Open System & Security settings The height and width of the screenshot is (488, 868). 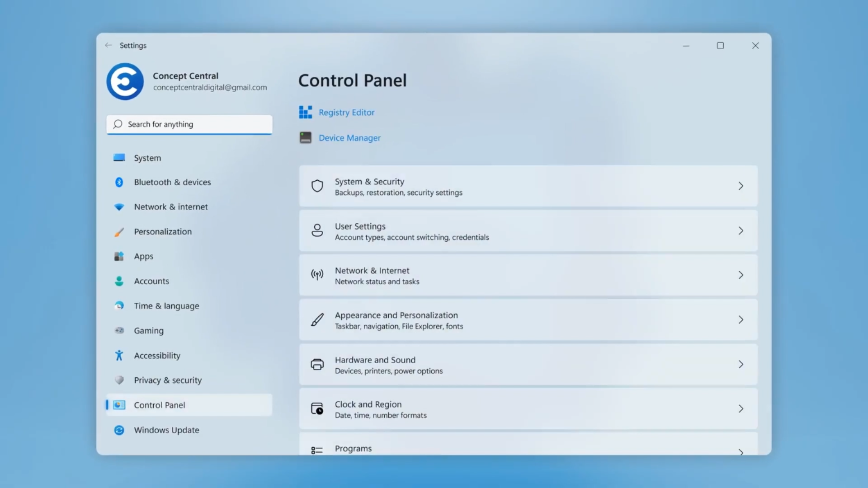point(528,186)
